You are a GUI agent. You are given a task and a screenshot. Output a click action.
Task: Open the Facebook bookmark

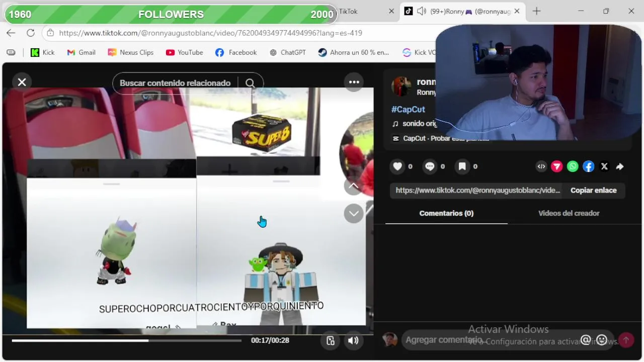pyautogui.click(x=236, y=52)
